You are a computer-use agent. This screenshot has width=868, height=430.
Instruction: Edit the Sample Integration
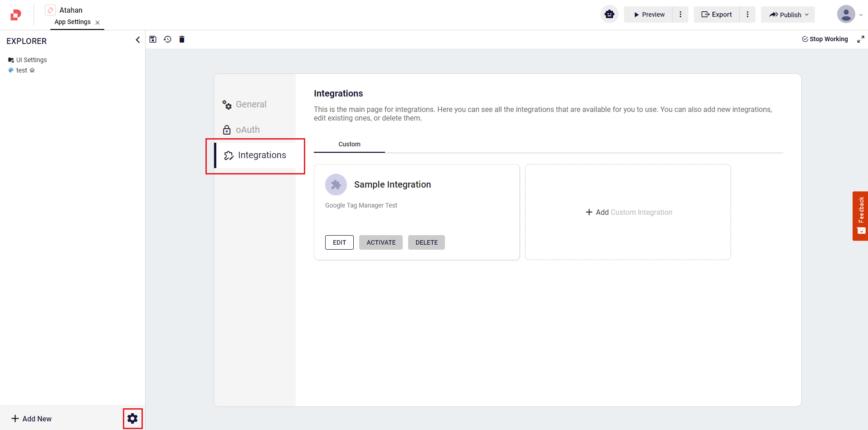coord(339,242)
